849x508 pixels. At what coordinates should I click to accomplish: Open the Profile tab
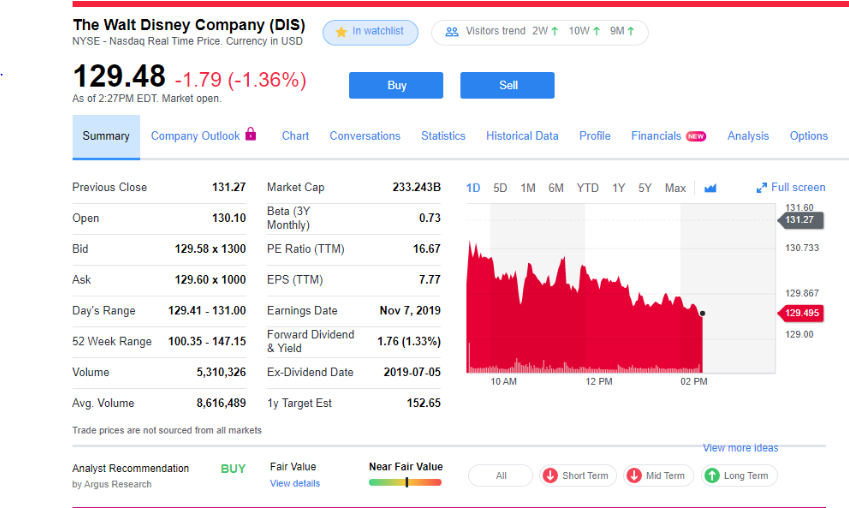[x=595, y=136]
